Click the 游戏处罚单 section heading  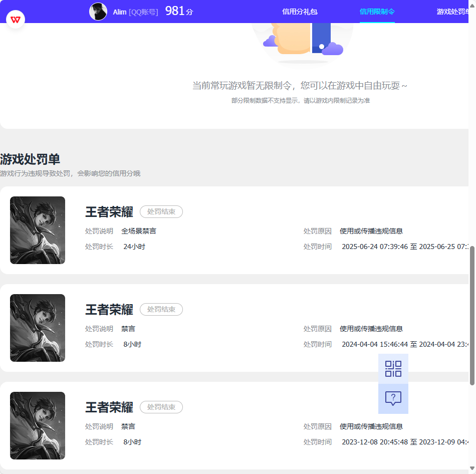click(x=30, y=159)
